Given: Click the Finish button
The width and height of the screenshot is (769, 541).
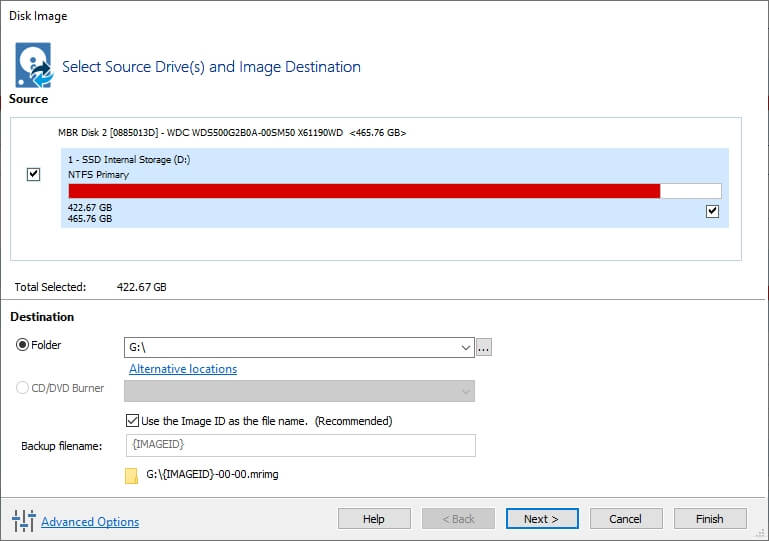Looking at the screenshot, I should click(x=710, y=518).
